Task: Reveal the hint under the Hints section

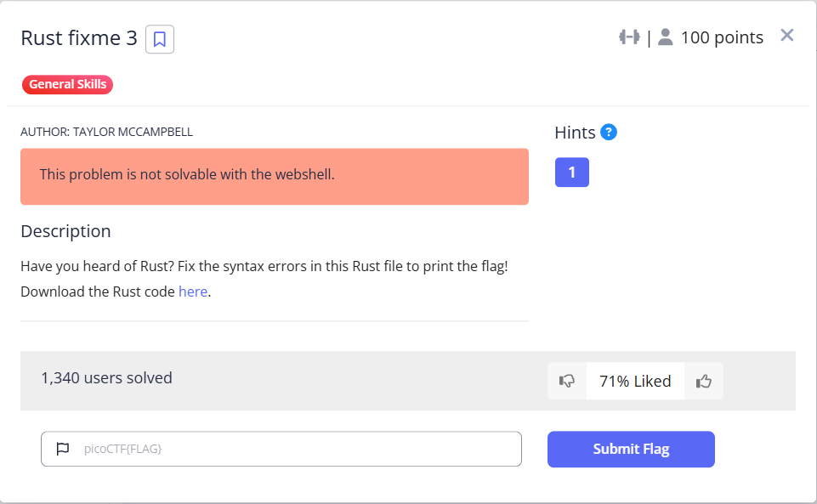Action: click(571, 172)
